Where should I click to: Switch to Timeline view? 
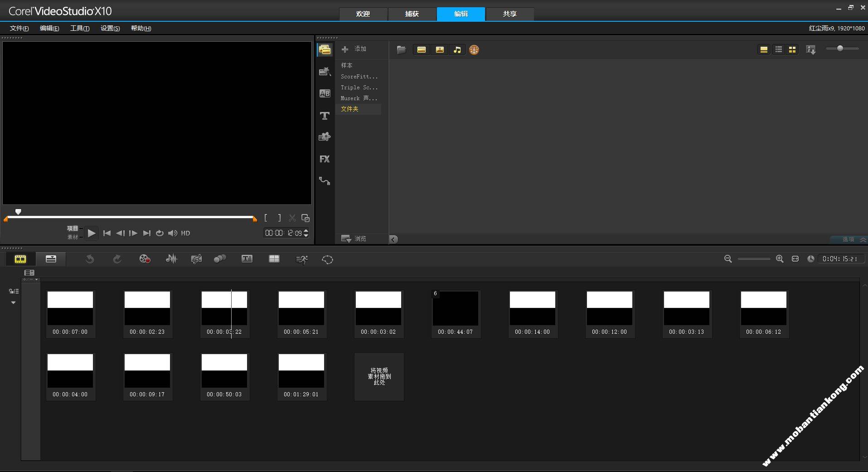51,259
